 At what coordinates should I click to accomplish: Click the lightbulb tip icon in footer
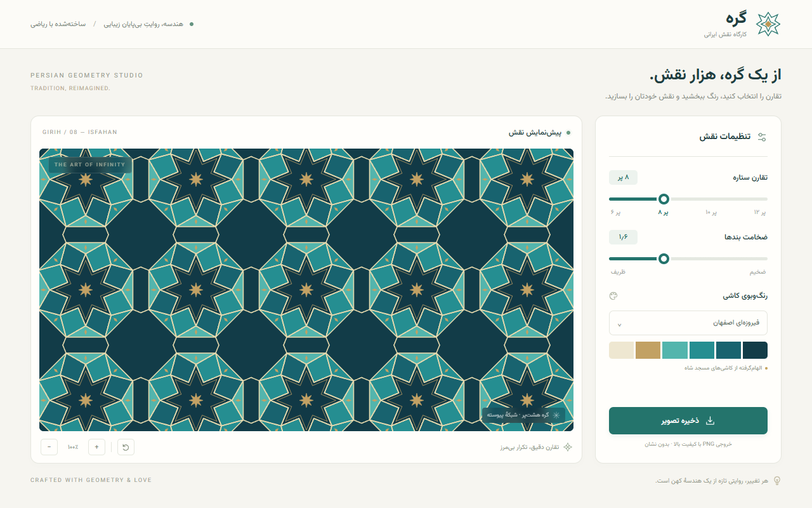(776, 481)
